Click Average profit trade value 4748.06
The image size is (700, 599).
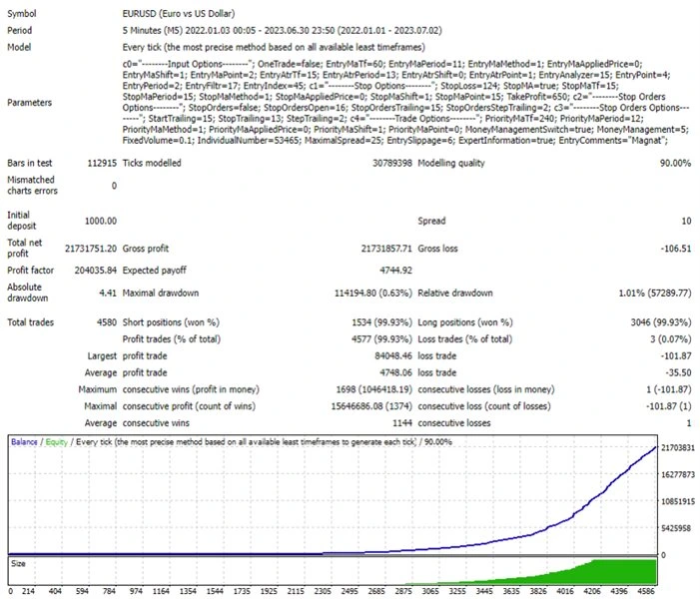tap(395, 372)
